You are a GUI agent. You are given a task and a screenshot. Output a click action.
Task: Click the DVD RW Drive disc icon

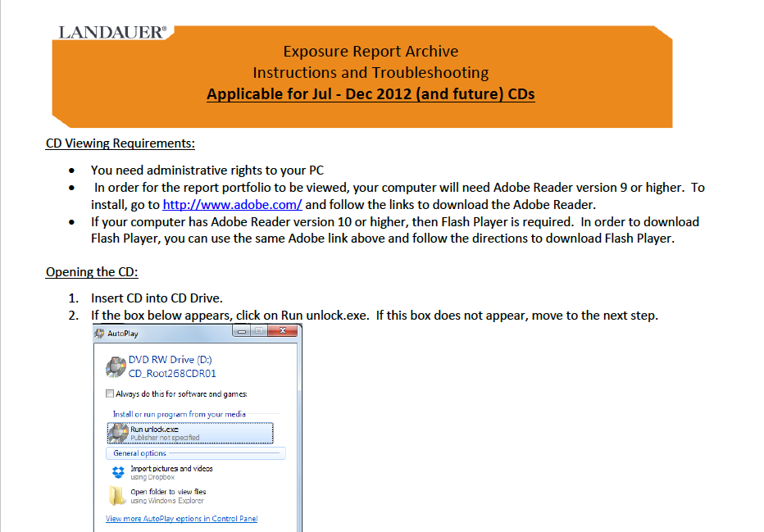(x=116, y=366)
